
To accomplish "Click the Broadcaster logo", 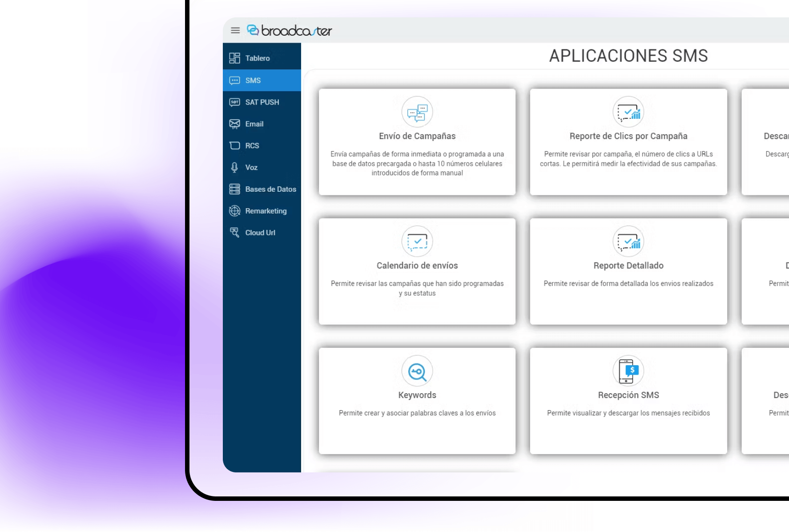I will (290, 30).
